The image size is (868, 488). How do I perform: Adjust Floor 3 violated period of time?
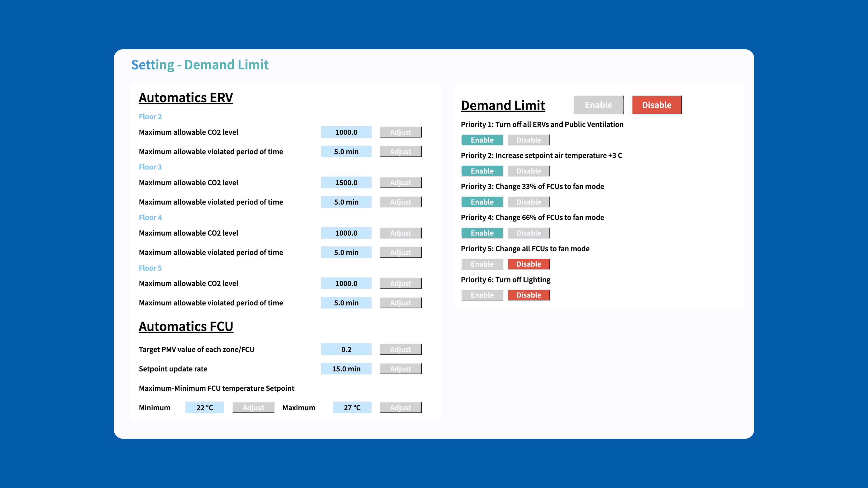(x=400, y=202)
